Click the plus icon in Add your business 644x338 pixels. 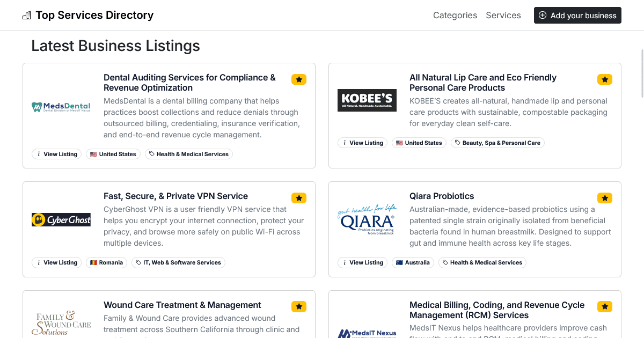click(x=541, y=15)
